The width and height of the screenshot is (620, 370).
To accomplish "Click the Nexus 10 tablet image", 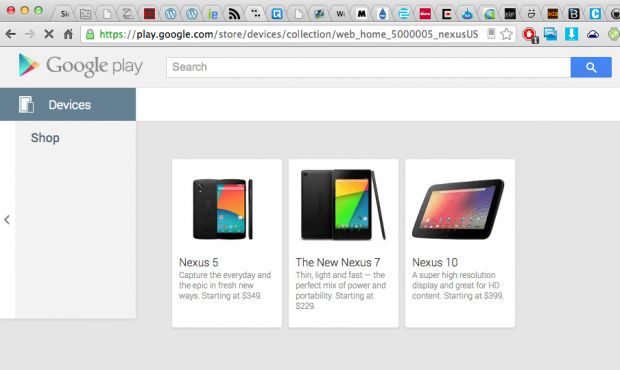I will pos(458,209).
